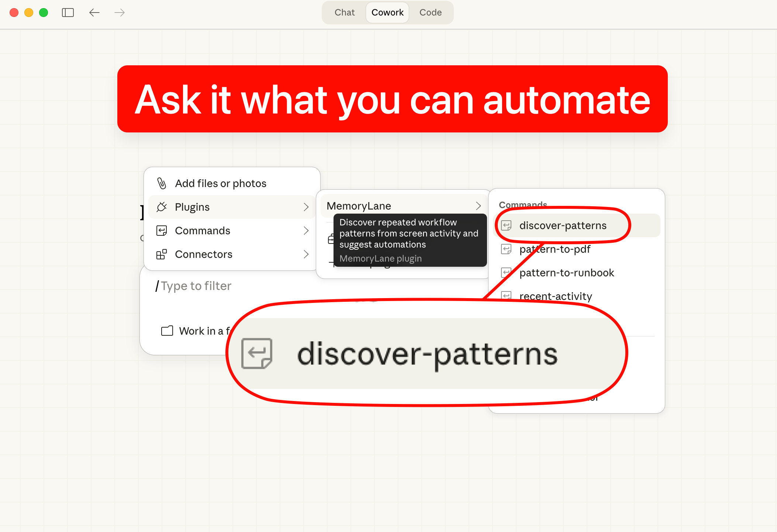Image resolution: width=777 pixels, height=532 pixels.
Task: Expand the Commands submenu chevron
Action: point(306,231)
